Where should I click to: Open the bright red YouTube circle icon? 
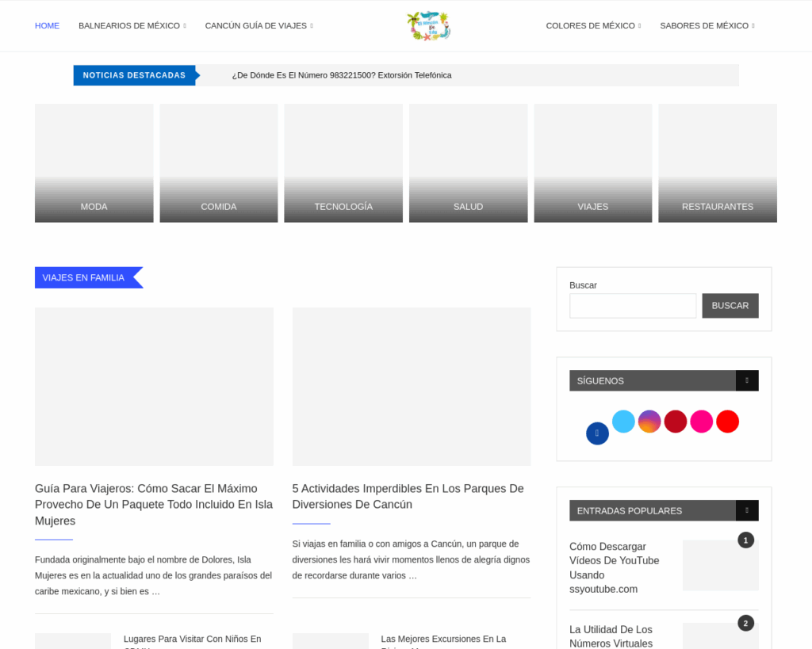pyautogui.click(x=727, y=422)
